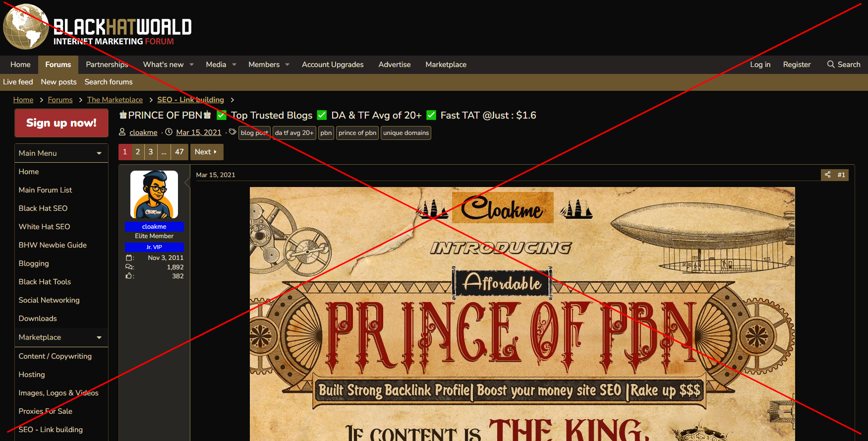Click the author person icon beside cloakme

(x=122, y=132)
